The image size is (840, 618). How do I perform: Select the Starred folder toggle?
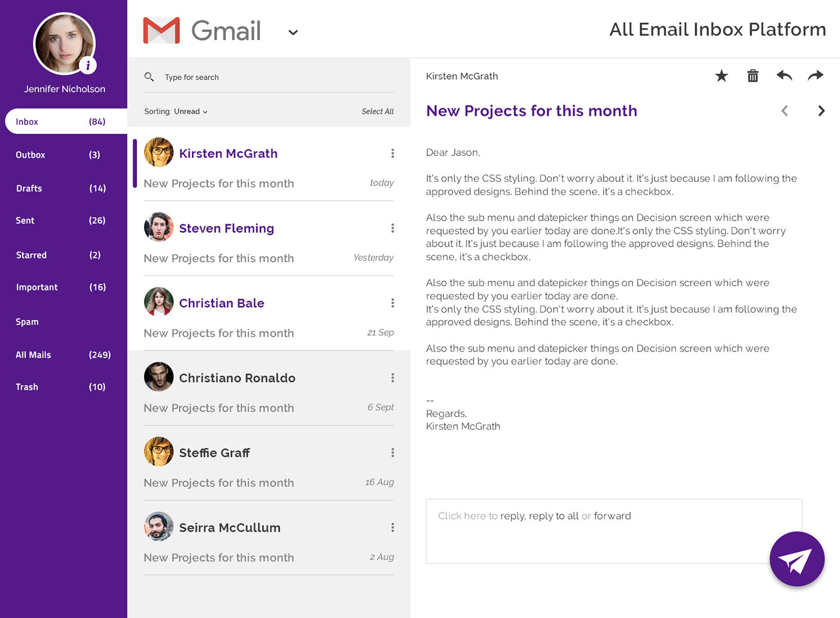click(31, 254)
